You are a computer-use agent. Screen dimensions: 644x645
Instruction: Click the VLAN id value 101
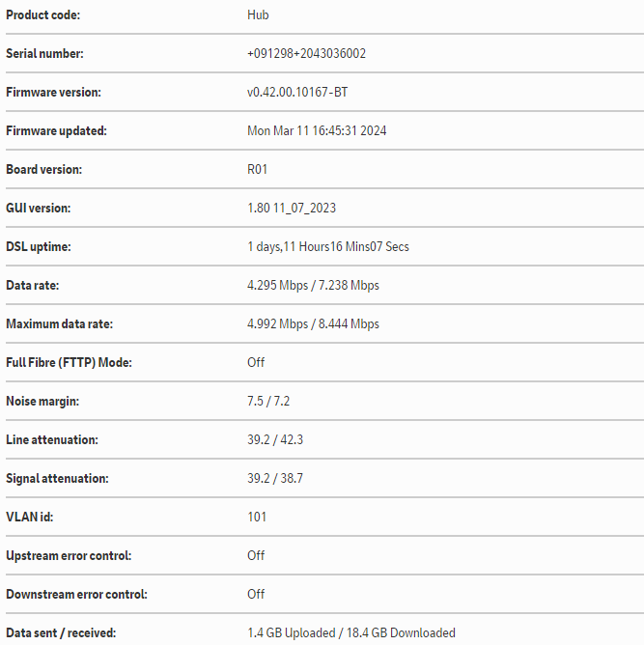[x=257, y=518]
